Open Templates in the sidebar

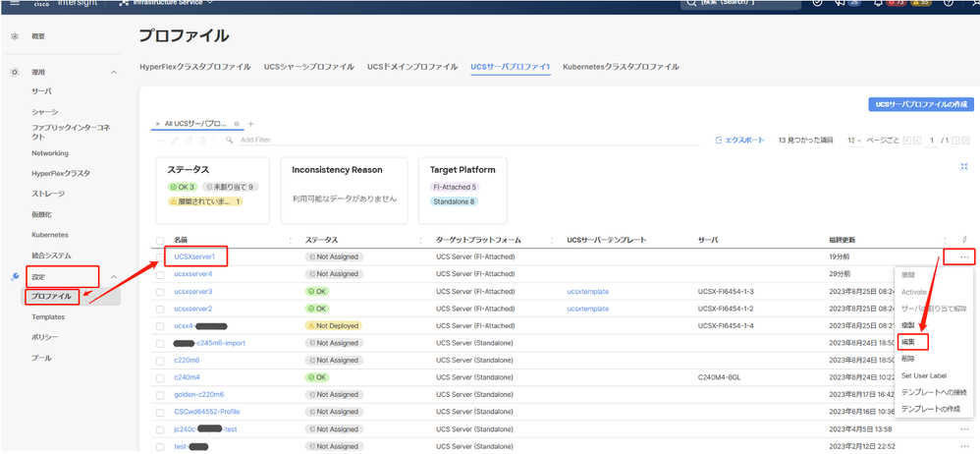(48, 317)
